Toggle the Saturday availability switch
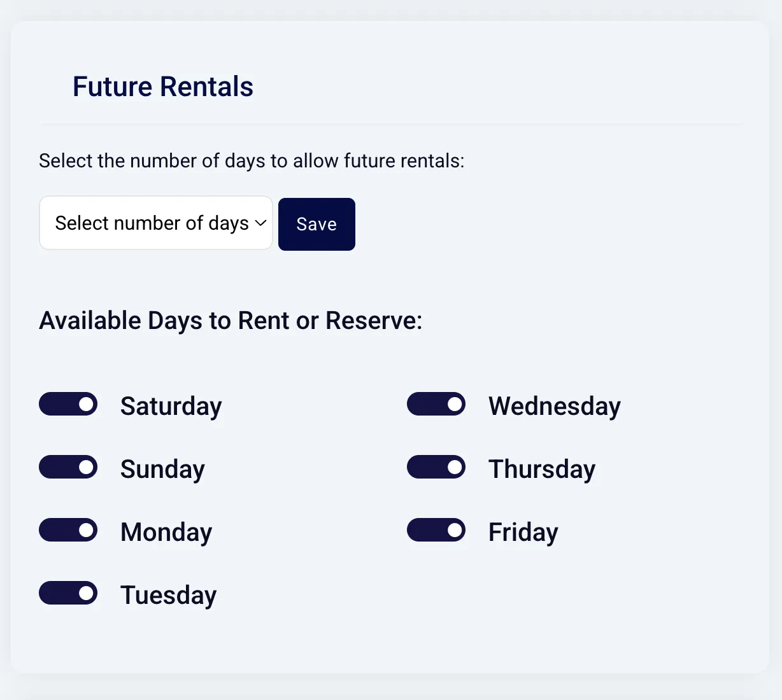This screenshot has height=700, width=782. tap(68, 404)
